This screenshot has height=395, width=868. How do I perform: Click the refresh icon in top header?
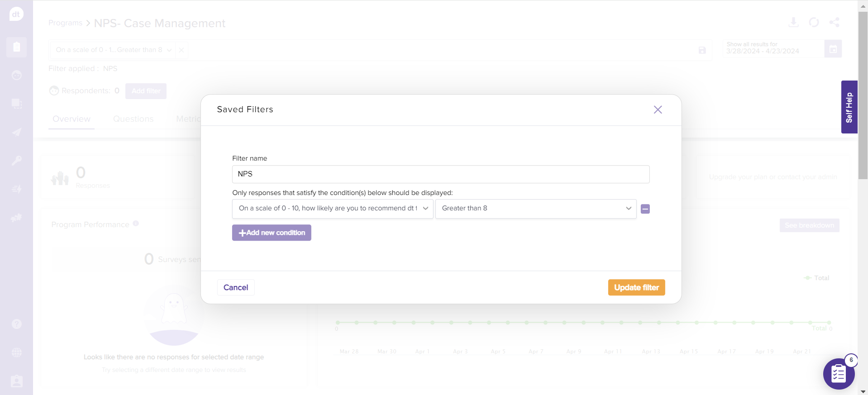click(x=814, y=22)
